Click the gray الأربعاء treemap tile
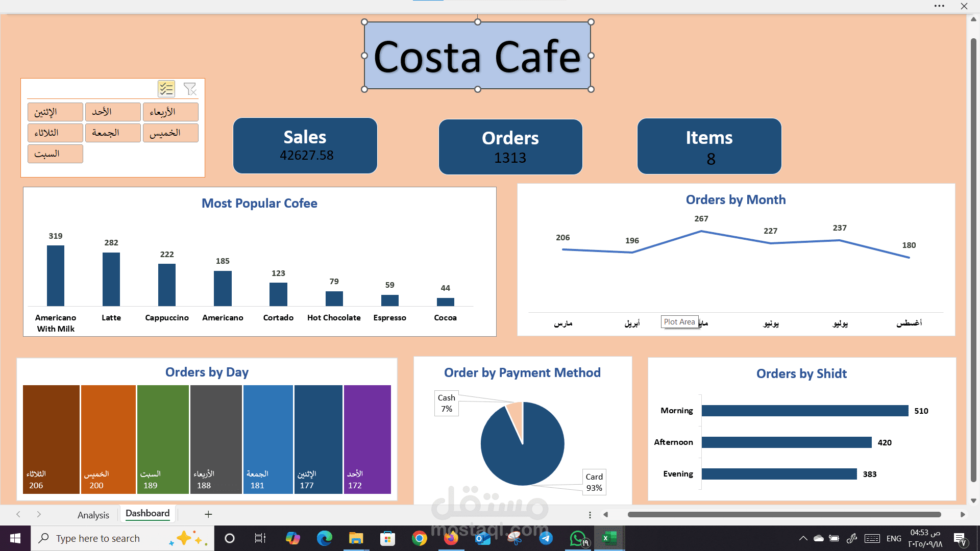Viewport: 980px width, 551px height. point(216,439)
